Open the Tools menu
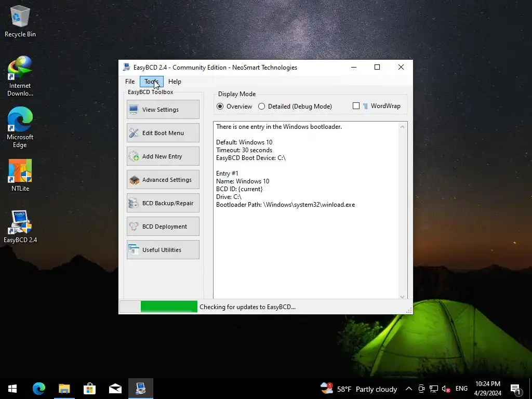532x399 pixels. (151, 82)
